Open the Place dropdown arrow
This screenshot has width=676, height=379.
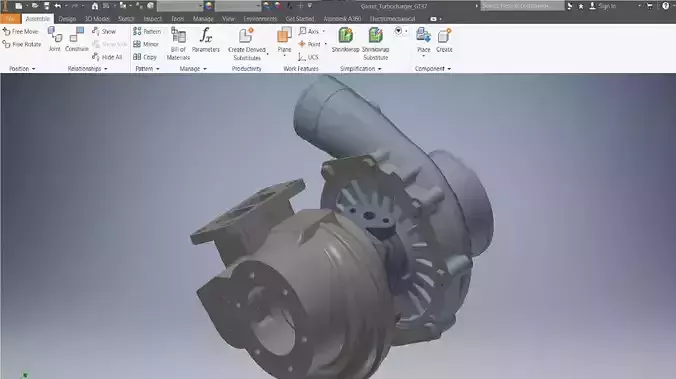(423, 56)
